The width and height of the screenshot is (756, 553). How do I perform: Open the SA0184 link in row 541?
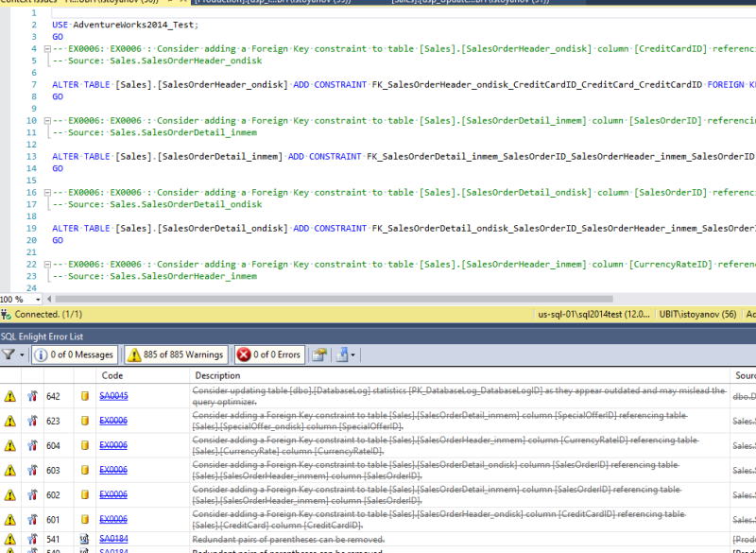click(113, 539)
